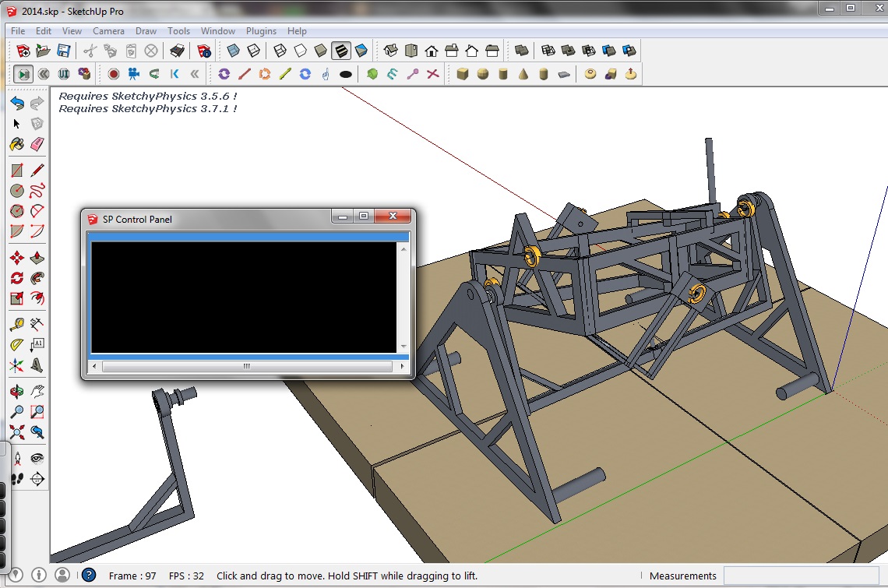Image resolution: width=888 pixels, height=588 pixels.
Task: Click the Measurements input box
Action: click(802, 576)
